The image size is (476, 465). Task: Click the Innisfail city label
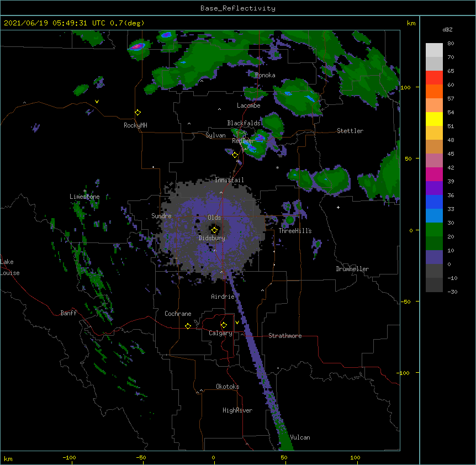[x=229, y=180]
